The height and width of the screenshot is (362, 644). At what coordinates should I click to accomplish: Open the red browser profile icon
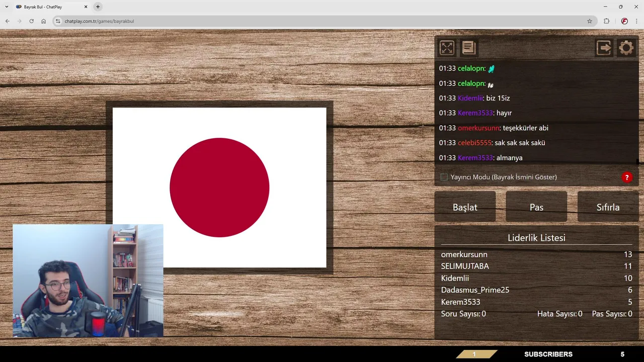(x=624, y=21)
